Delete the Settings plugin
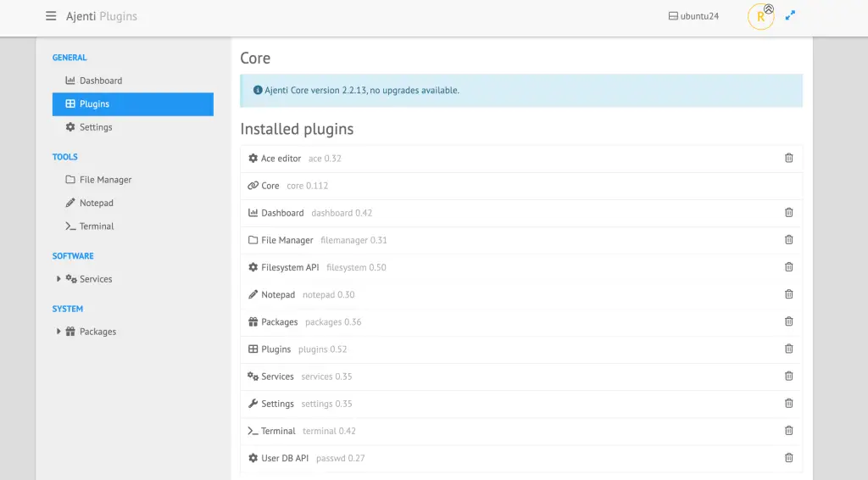 (x=789, y=403)
